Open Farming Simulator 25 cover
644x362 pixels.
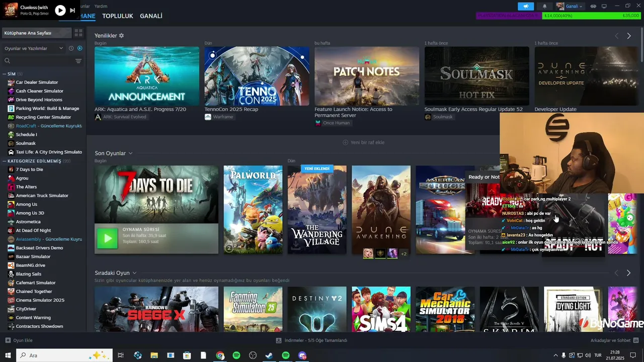click(x=253, y=309)
